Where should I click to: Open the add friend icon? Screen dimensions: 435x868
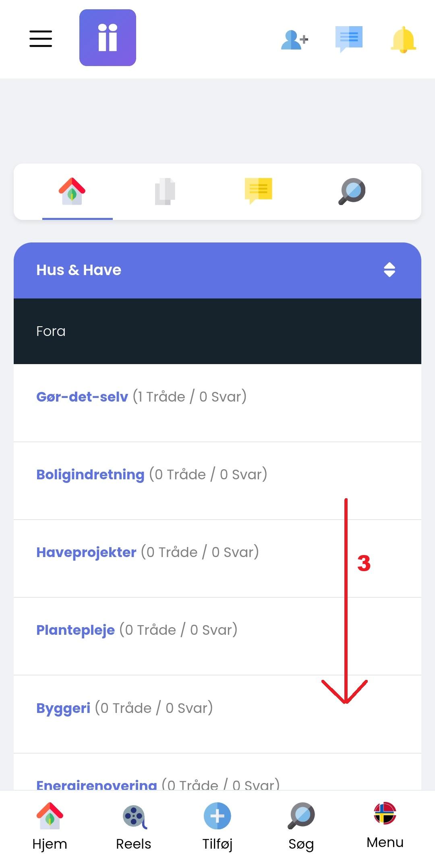click(294, 39)
